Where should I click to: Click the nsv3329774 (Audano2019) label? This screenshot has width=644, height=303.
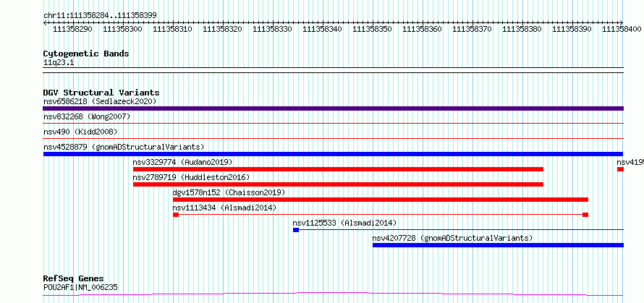pyautogui.click(x=182, y=162)
